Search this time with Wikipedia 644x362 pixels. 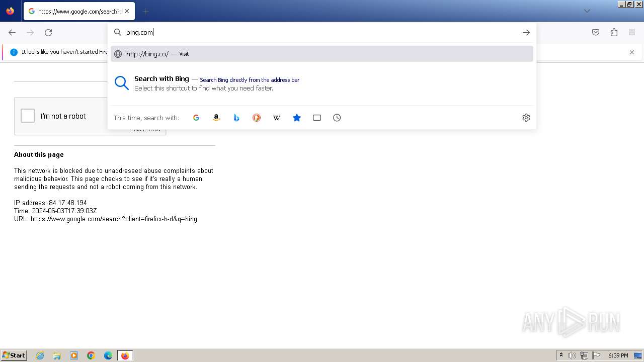277,118
